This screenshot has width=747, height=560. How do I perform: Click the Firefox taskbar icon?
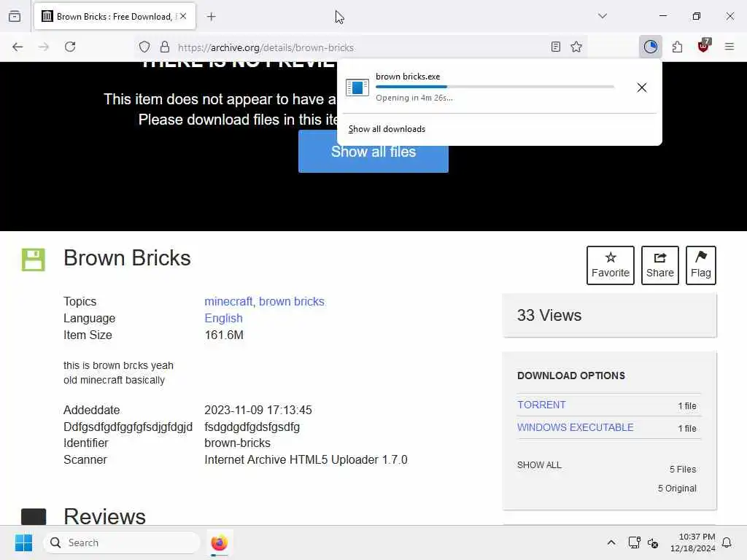tap(219, 542)
